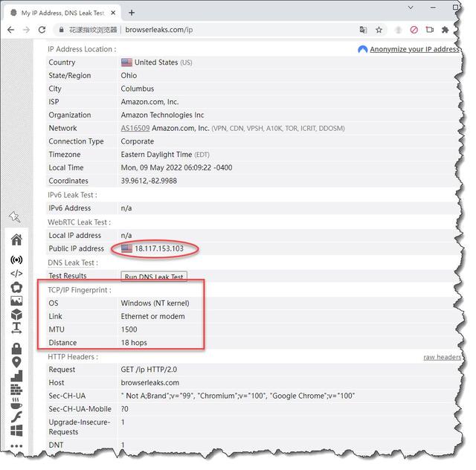Open the Flash icon in sidebar
This screenshot has width=476, height=470.
point(16,417)
